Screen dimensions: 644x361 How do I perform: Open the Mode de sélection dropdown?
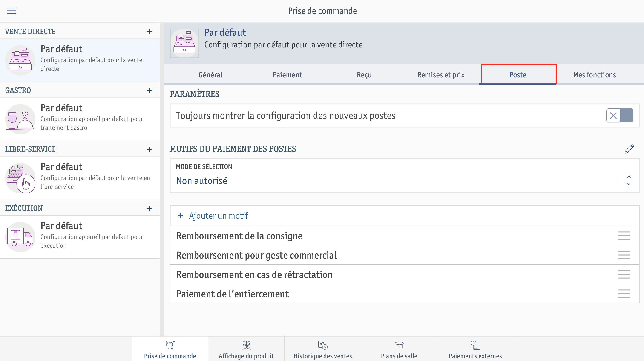click(x=405, y=175)
